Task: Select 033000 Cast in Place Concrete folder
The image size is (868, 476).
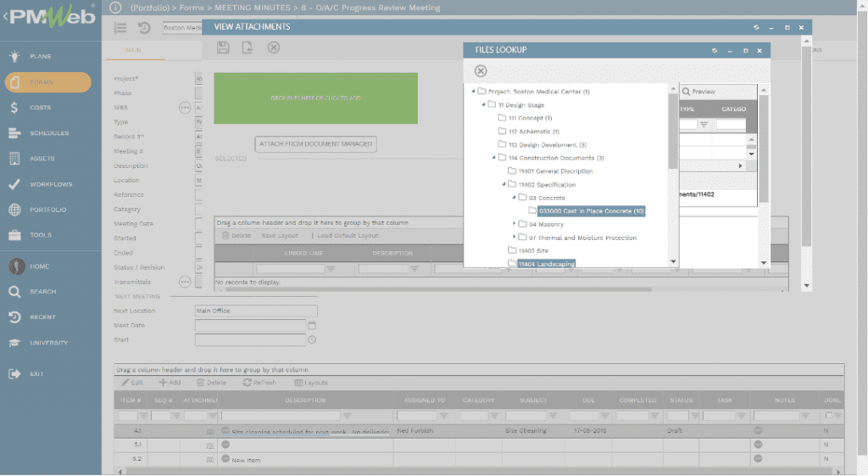Action: tap(591, 211)
